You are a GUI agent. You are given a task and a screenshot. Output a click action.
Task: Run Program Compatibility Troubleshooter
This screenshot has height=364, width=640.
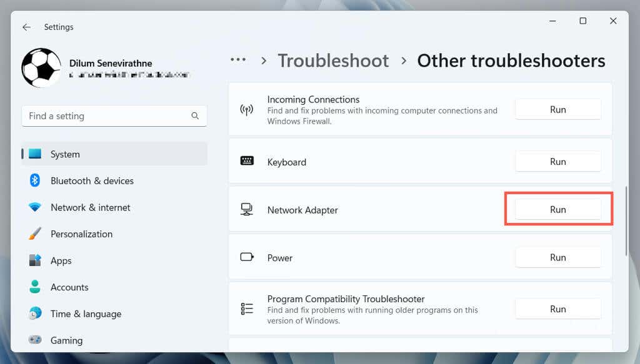(x=558, y=309)
